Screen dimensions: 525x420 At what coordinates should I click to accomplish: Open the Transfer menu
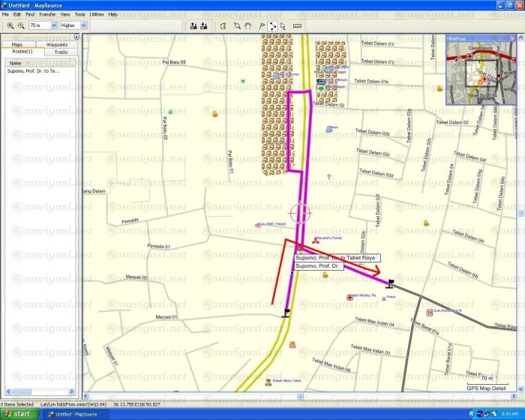(x=47, y=14)
